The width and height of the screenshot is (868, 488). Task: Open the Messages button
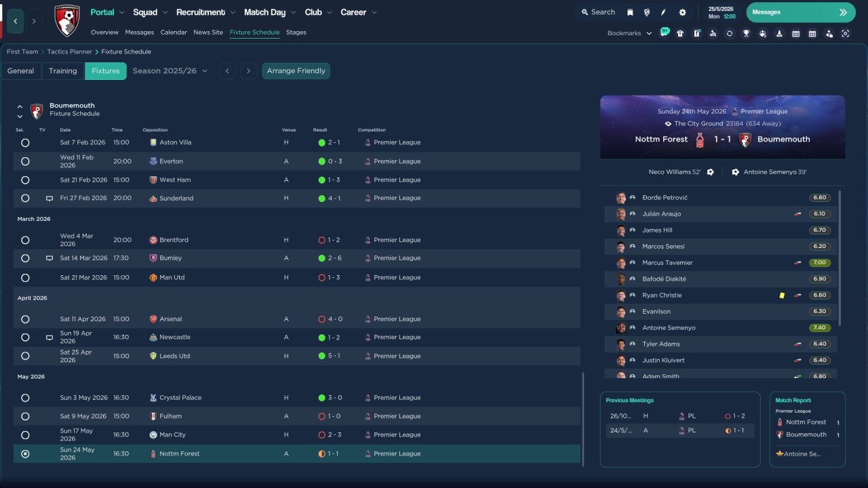pos(801,12)
